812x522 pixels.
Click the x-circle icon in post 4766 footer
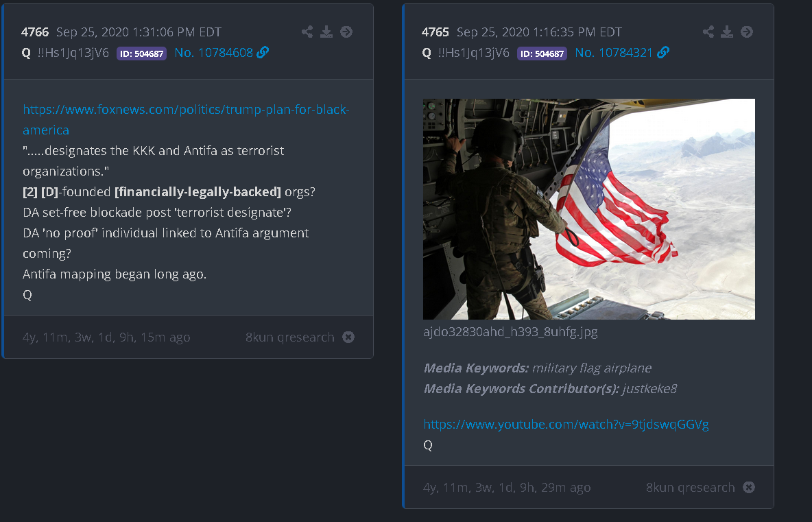pos(348,337)
